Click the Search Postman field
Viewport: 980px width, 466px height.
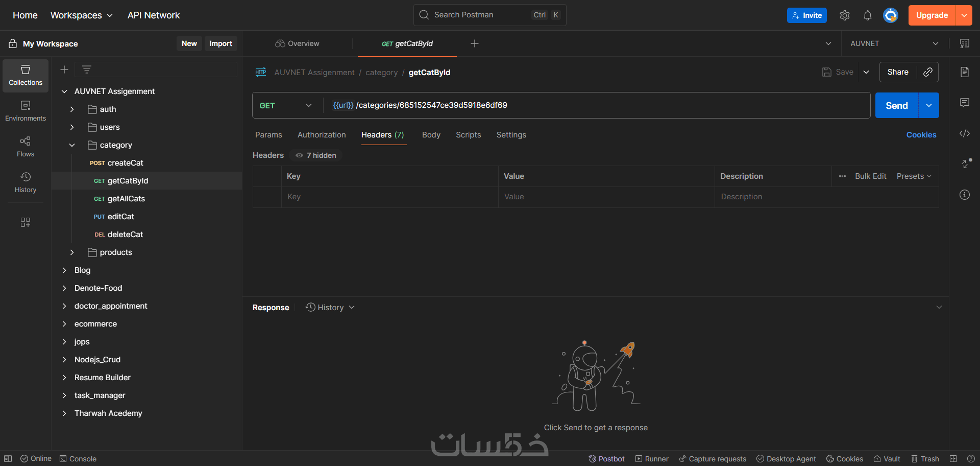[x=489, y=15]
